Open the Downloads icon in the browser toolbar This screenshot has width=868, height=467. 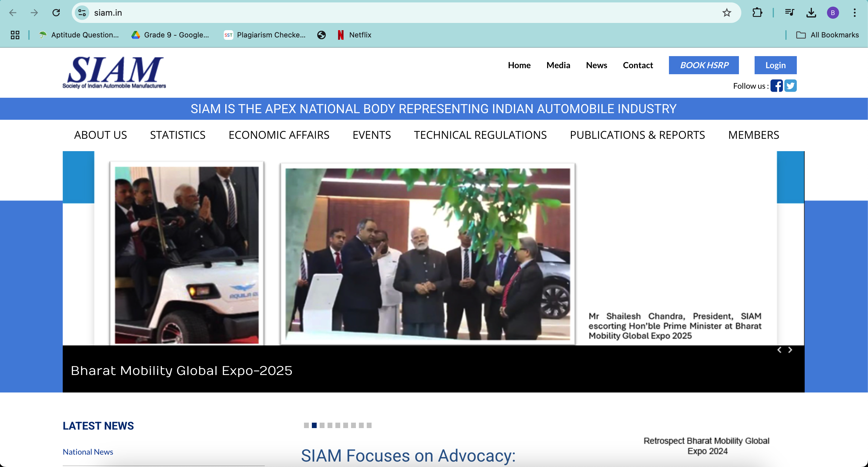[811, 12]
